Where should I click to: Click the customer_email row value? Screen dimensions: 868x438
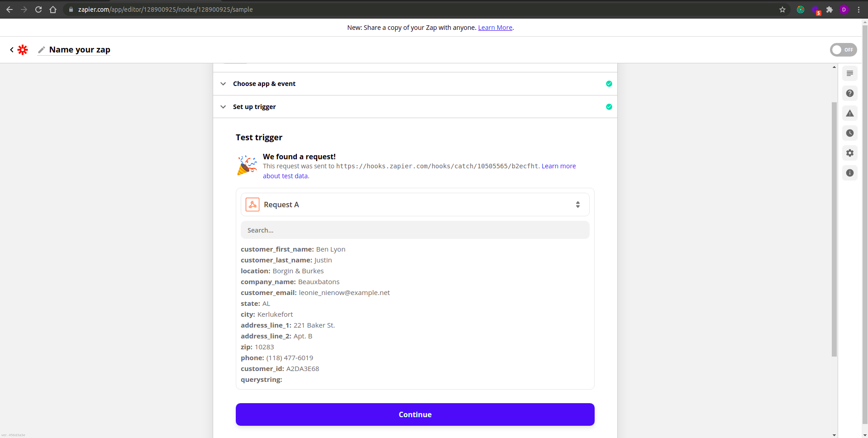click(x=344, y=293)
